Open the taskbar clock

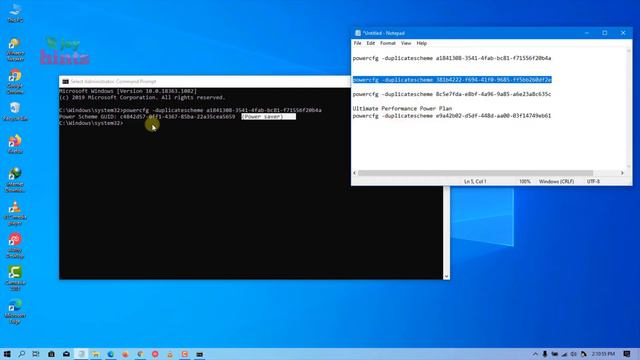(x=603, y=354)
